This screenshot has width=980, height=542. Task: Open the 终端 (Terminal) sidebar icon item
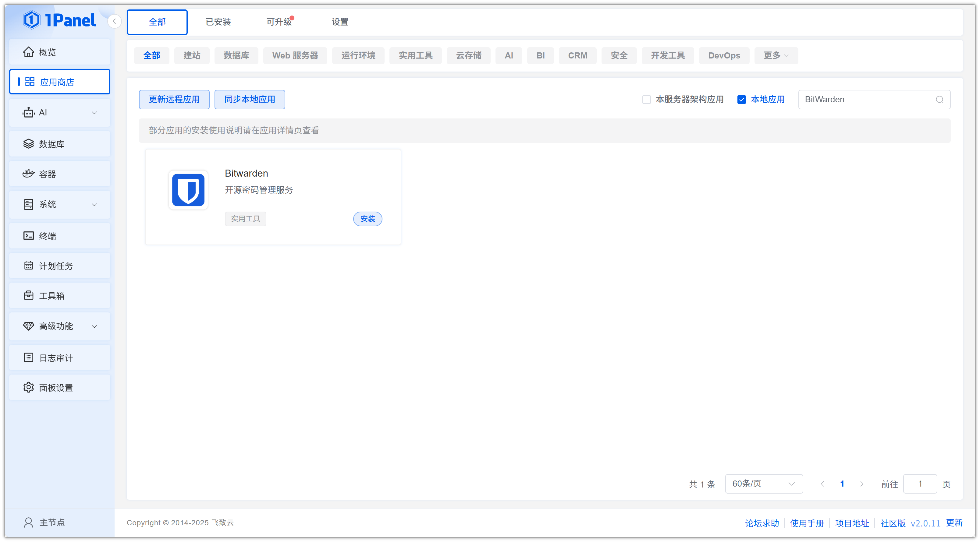[29, 236]
